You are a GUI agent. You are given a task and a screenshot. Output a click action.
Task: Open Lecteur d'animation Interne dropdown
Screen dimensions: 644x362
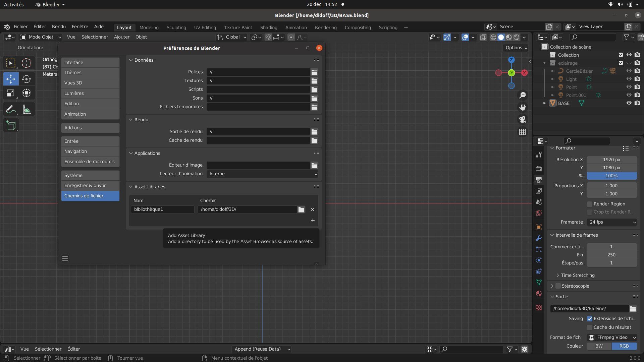click(262, 174)
